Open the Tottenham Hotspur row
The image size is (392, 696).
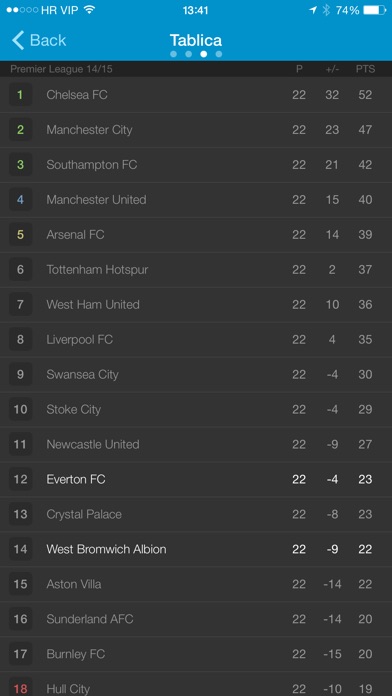tap(196, 269)
